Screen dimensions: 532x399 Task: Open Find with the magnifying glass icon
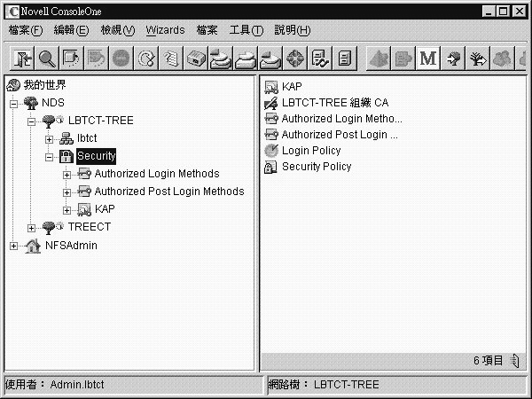point(47,59)
